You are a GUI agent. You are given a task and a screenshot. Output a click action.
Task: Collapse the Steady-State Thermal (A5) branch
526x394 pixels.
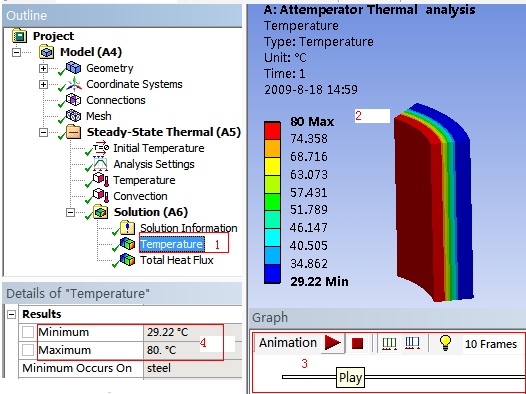coord(43,132)
